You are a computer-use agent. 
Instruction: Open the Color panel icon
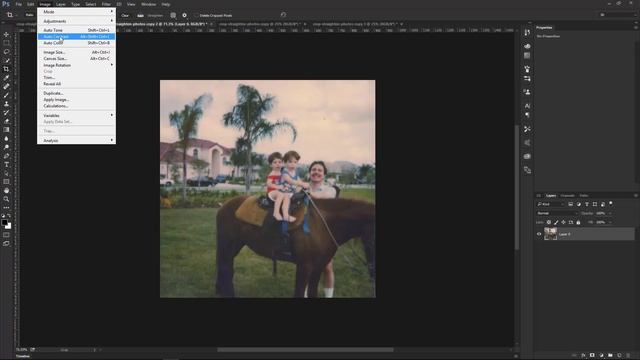point(527,46)
